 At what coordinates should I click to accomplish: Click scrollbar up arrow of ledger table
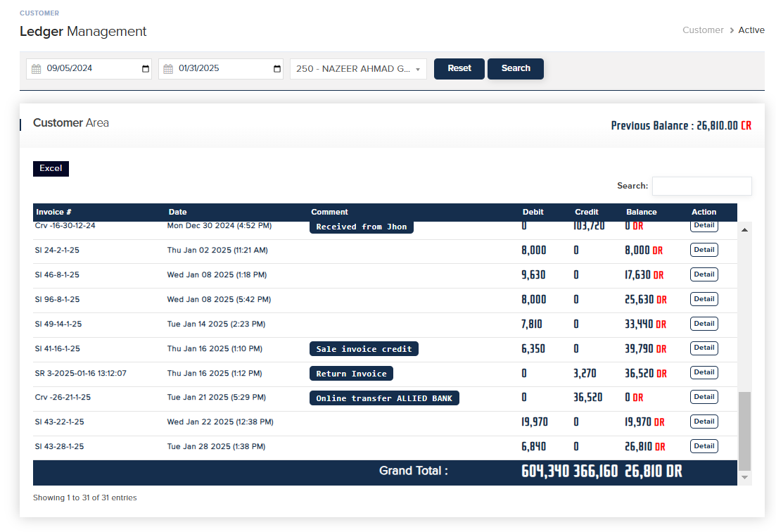point(744,230)
